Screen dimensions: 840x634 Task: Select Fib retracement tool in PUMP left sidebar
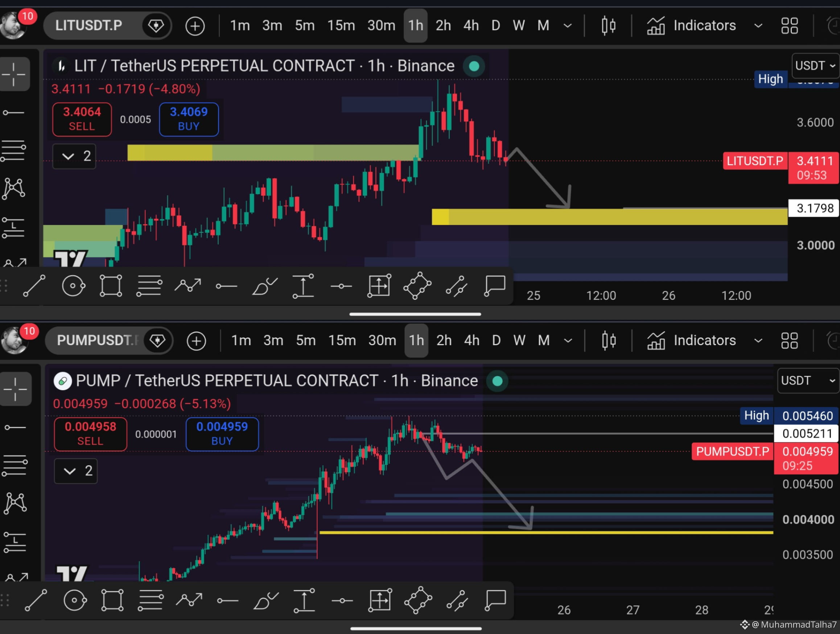click(x=15, y=465)
